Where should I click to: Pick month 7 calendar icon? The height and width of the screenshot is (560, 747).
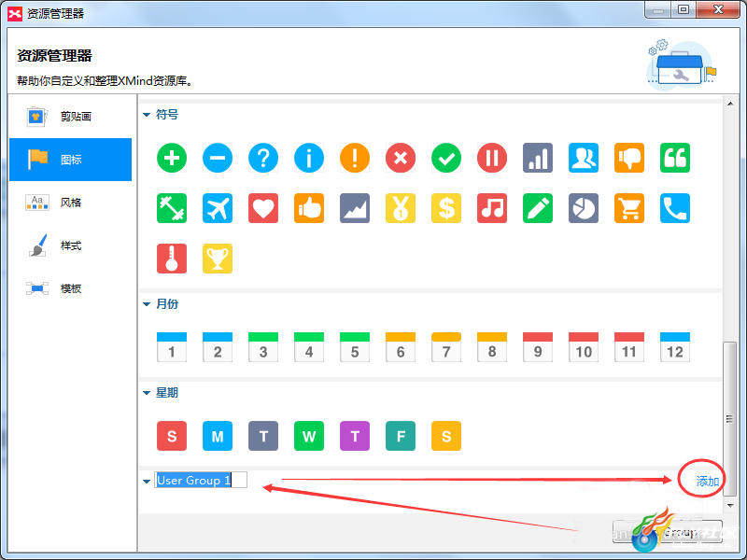[x=446, y=347]
